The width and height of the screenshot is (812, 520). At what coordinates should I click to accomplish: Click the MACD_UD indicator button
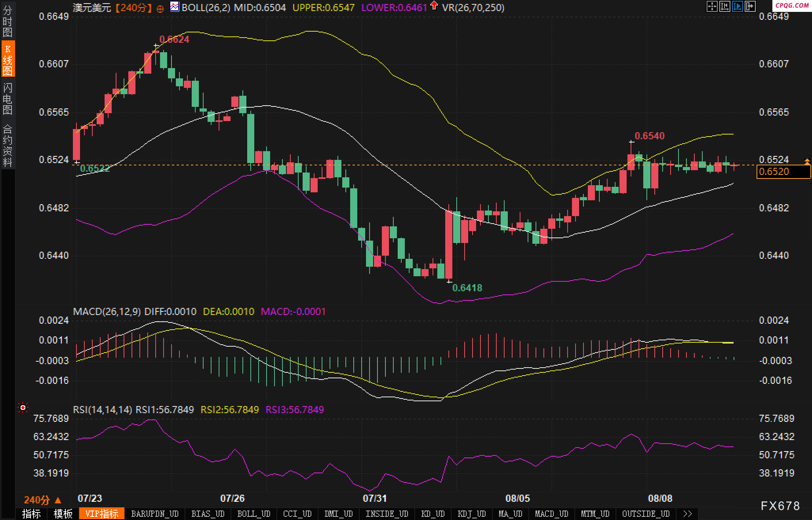click(x=551, y=514)
